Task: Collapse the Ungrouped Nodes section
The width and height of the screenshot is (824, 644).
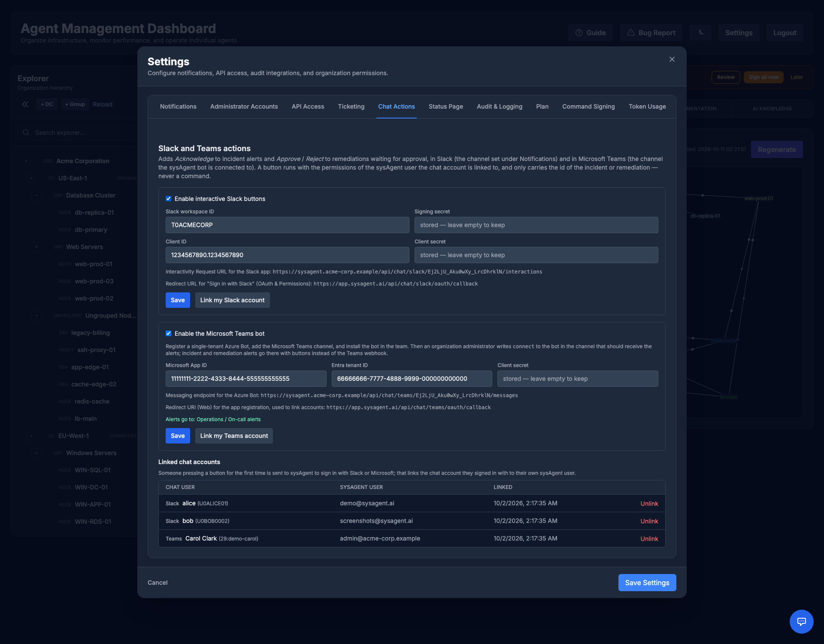Action: coord(36,316)
